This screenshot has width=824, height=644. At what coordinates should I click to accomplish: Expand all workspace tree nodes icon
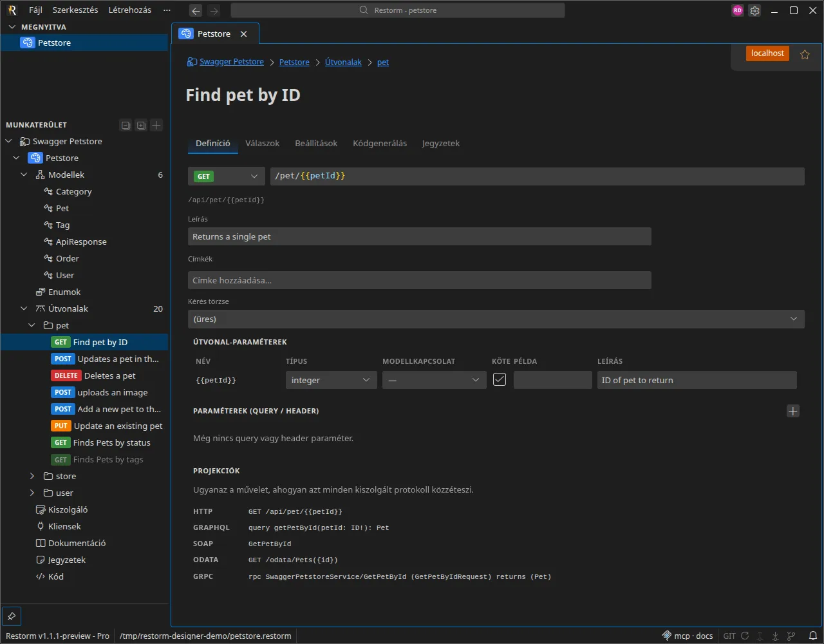pos(141,126)
